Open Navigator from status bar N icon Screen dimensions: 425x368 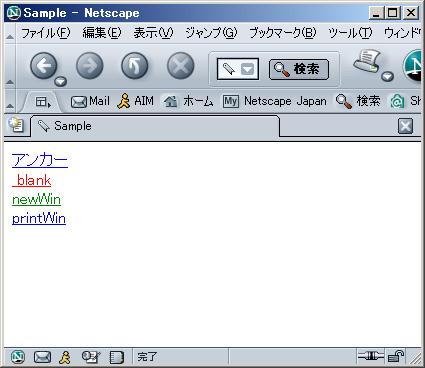point(18,357)
